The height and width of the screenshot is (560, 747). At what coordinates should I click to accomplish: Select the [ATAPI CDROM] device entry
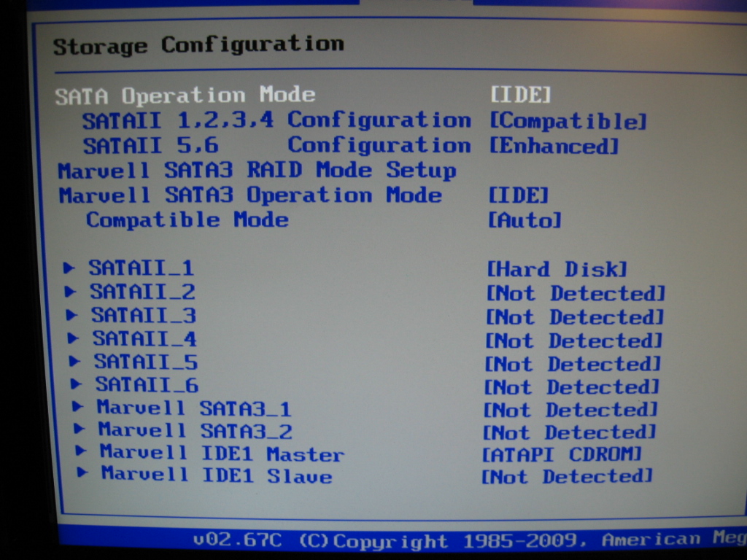[x=562, y=454]
